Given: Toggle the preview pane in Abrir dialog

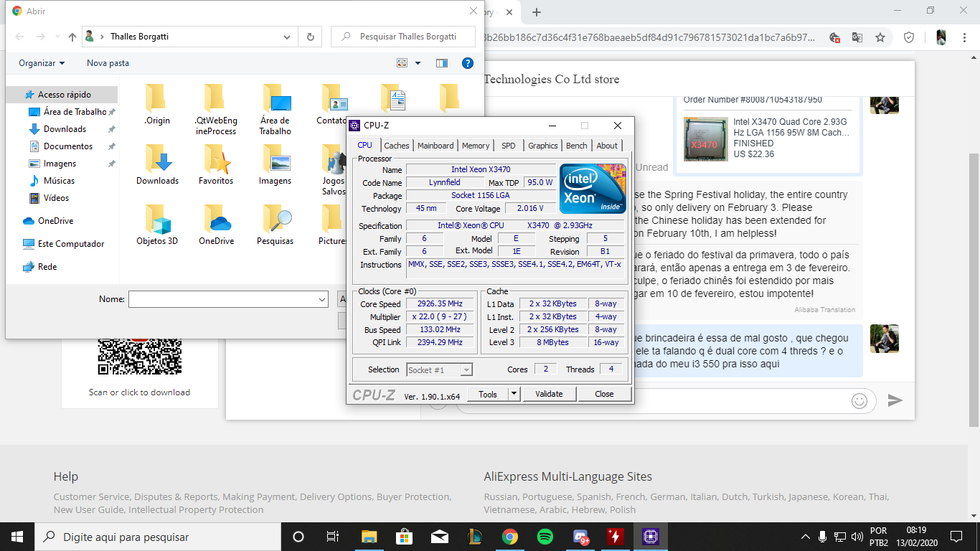Looking at the screenshot, I should (x=442, y=63).
